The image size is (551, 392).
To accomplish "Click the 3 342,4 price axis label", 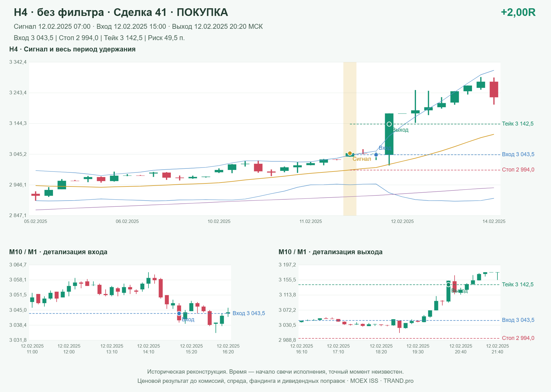I will (18, 62).
